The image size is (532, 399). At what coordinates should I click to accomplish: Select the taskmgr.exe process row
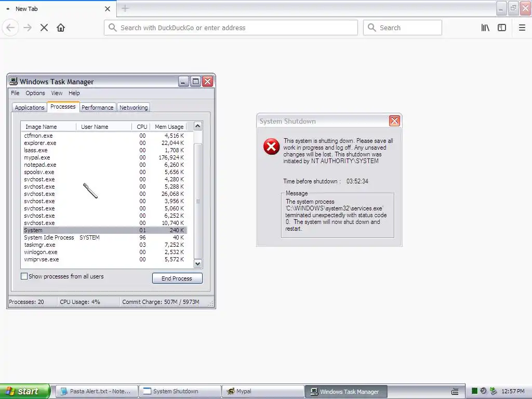point(105,245)
